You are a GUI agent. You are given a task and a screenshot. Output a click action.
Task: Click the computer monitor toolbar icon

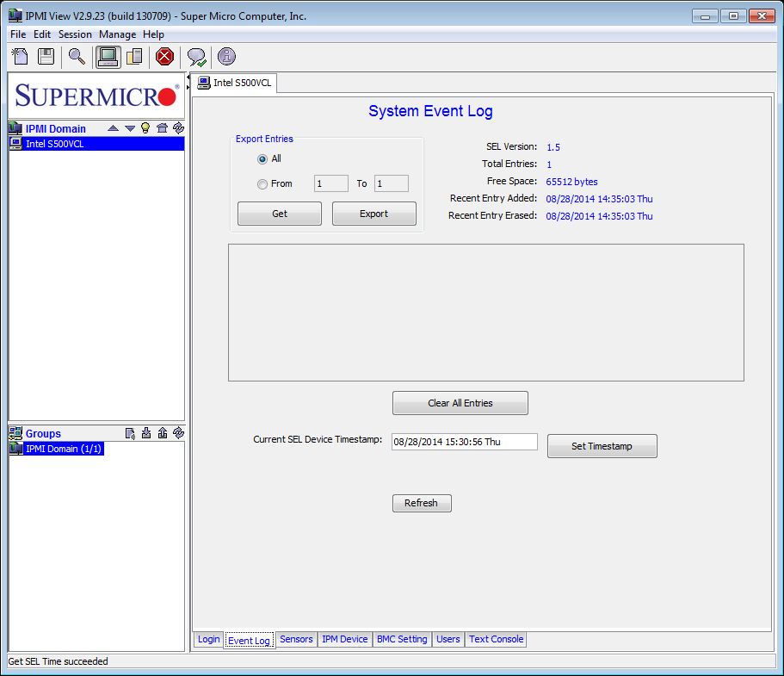point(108,57)
